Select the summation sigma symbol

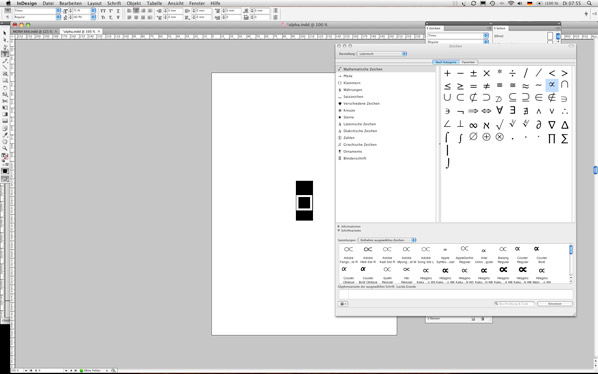pos(565,139)
